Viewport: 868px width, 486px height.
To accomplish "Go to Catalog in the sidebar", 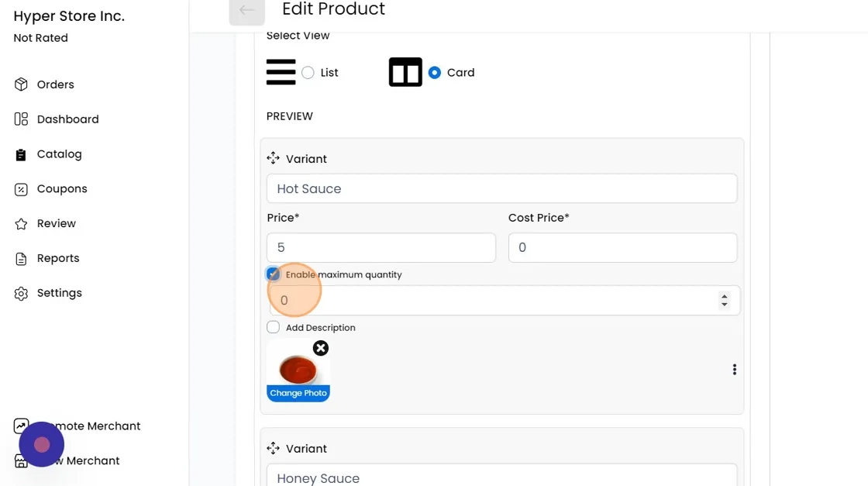I will point(59,154).
